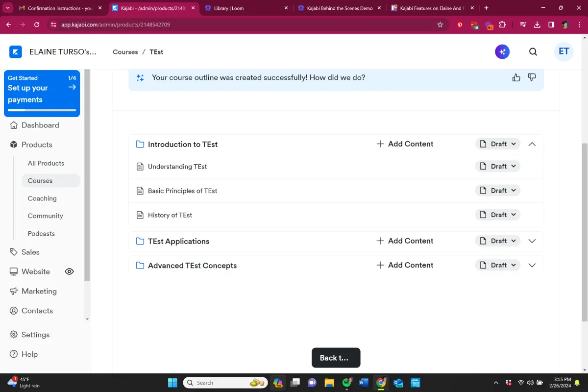Click the Kajabi logo icon
The image size is (588, 392).
pos(16,52)
